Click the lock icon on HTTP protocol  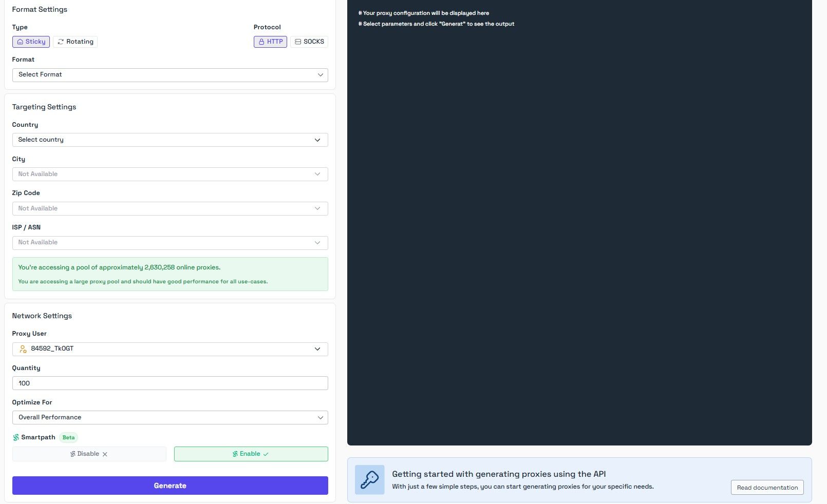[261, 42]
